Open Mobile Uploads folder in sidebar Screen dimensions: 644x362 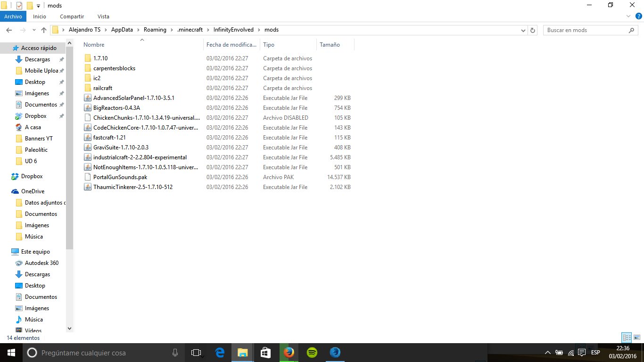click(41, 71)
